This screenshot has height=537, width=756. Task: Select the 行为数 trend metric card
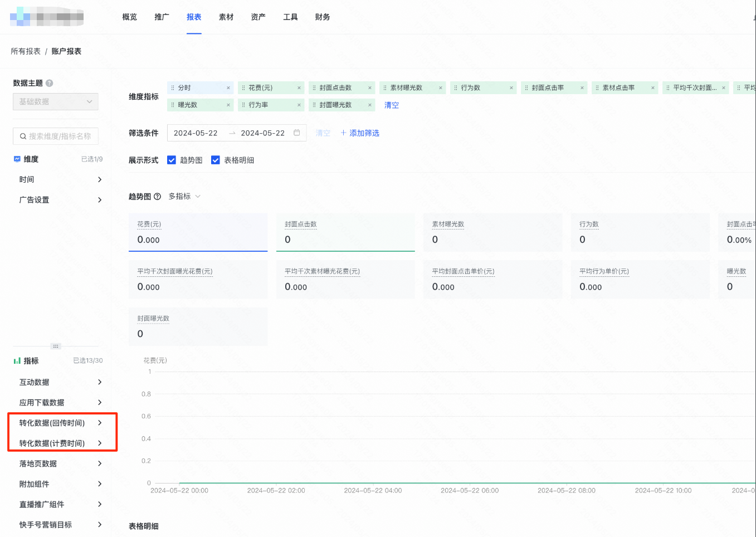(640, 232)
